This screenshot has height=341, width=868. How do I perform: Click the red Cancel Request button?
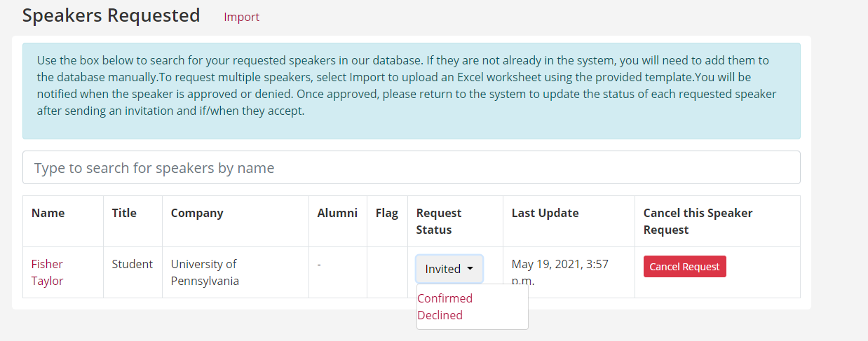(684, 266)
